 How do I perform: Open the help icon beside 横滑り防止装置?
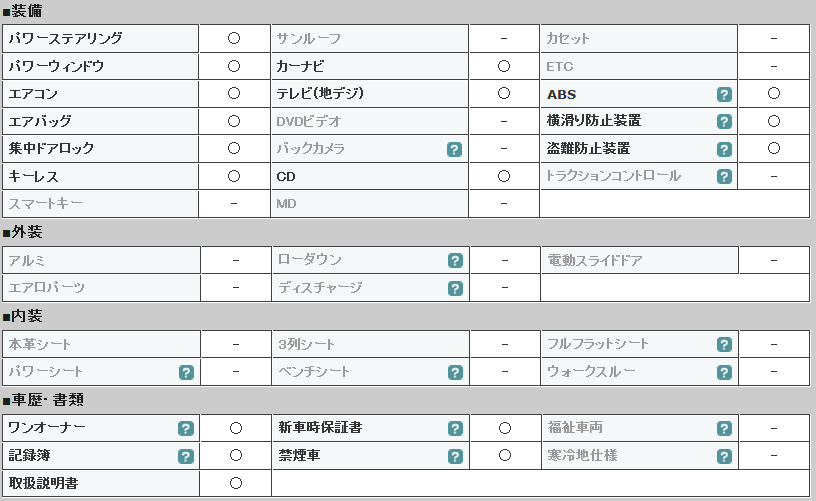click(x=724, y=122)
